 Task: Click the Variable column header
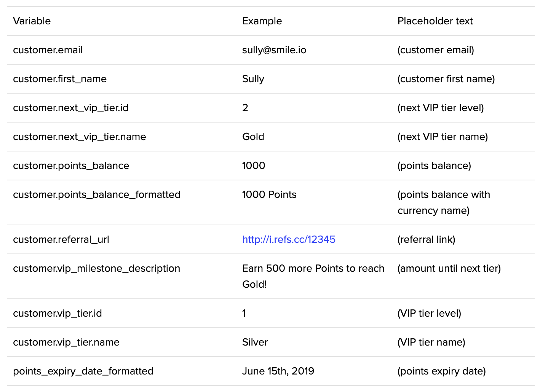coord(32,21)
